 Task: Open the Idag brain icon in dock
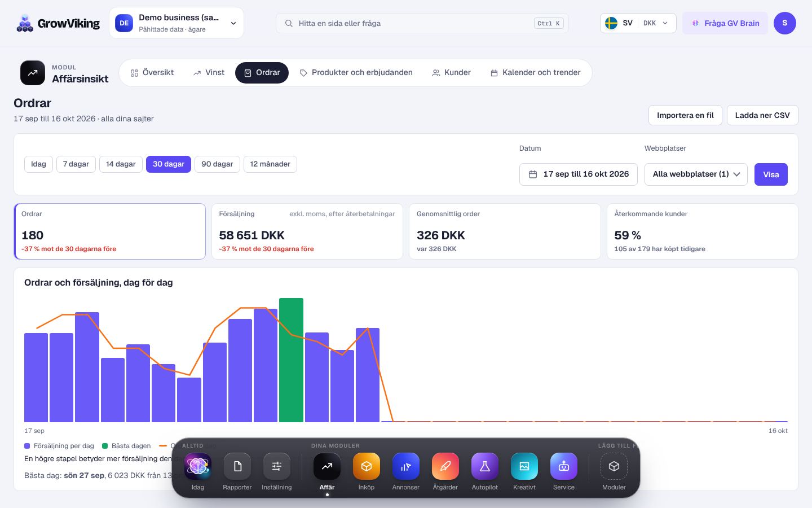pos(198,466)
